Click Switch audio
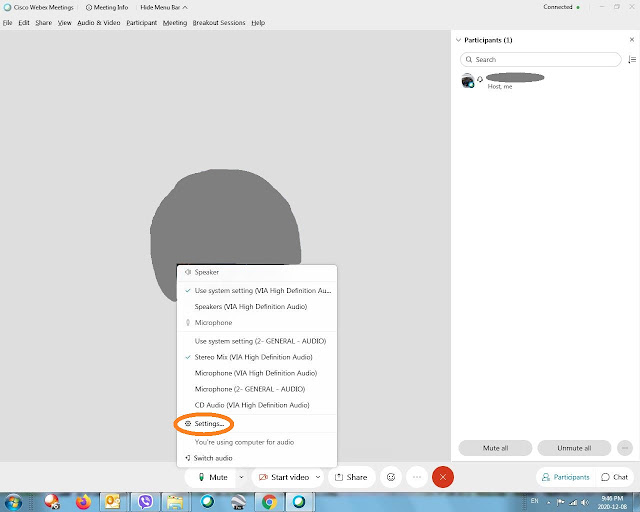Viewport: 640px width, 512px height. point(257,458)
